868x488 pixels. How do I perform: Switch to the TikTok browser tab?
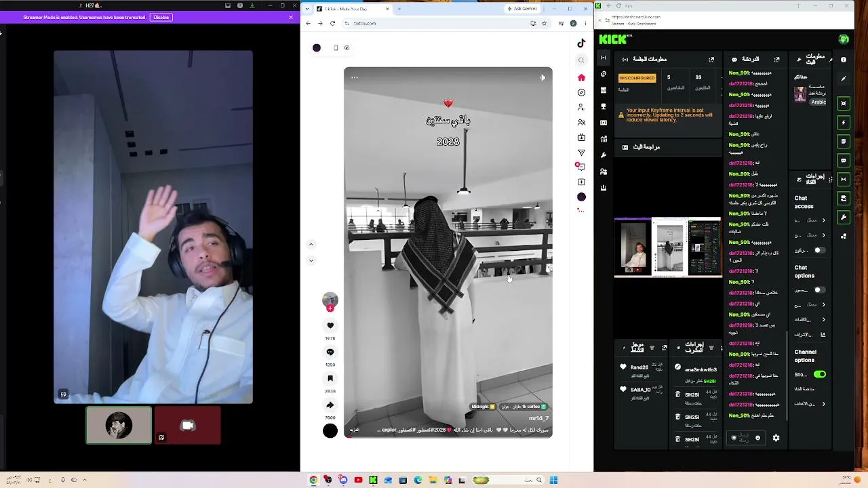pyautogui.click(x=353, y=9)
